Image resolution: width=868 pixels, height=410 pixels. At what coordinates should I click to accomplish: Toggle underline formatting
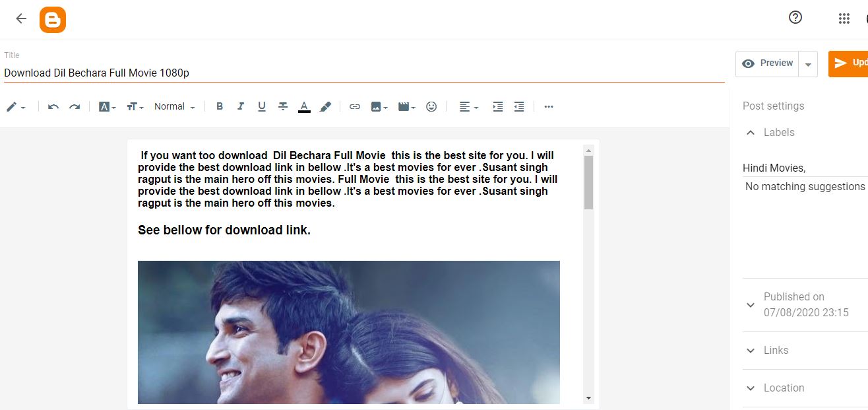click(x=262, y=106)
